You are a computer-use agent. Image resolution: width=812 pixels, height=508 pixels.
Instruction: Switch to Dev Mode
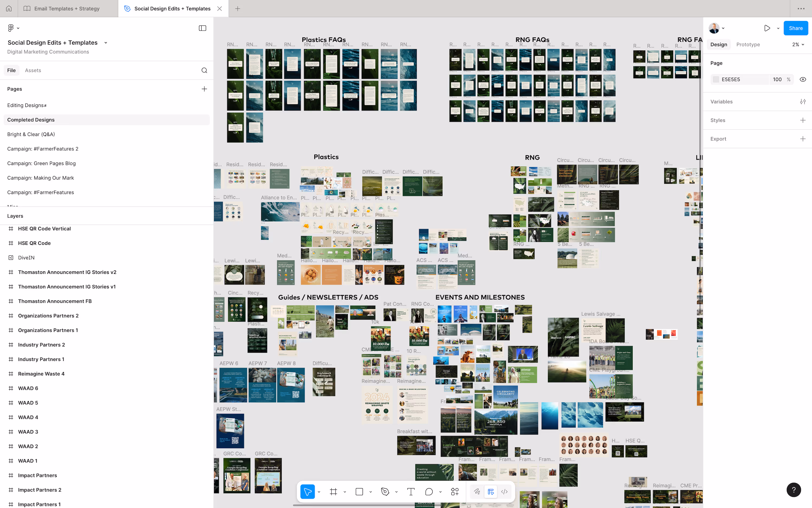504,491
